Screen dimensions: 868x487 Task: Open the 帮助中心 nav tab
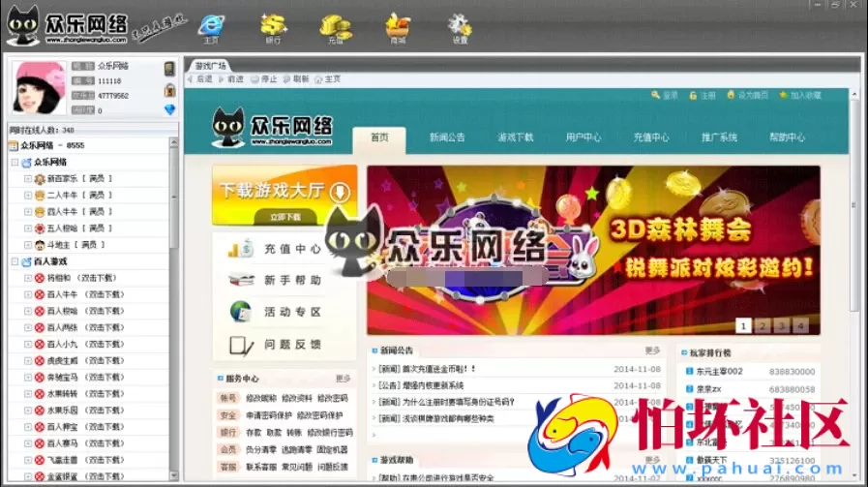tap(787, 137)
